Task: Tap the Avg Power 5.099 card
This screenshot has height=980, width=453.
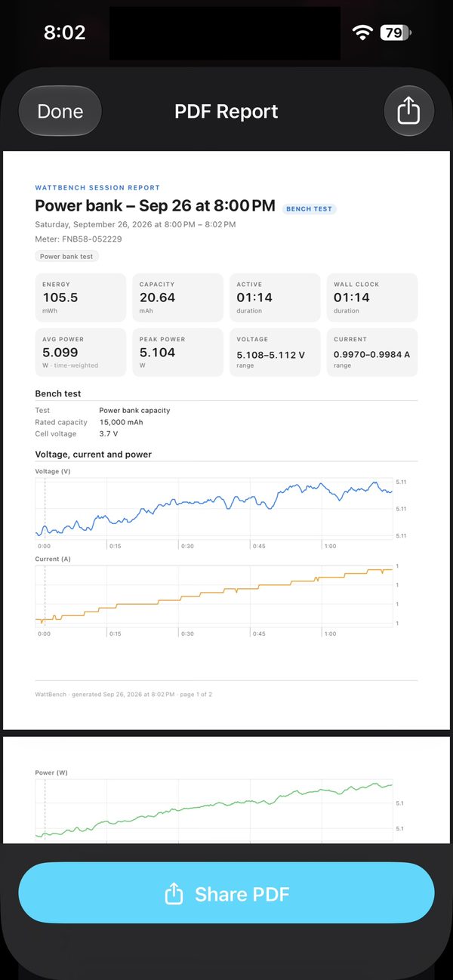Action: [81, 352]
